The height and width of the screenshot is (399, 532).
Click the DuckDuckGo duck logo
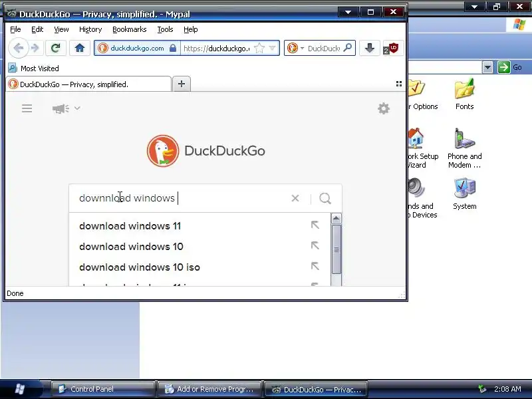[163, 151]
